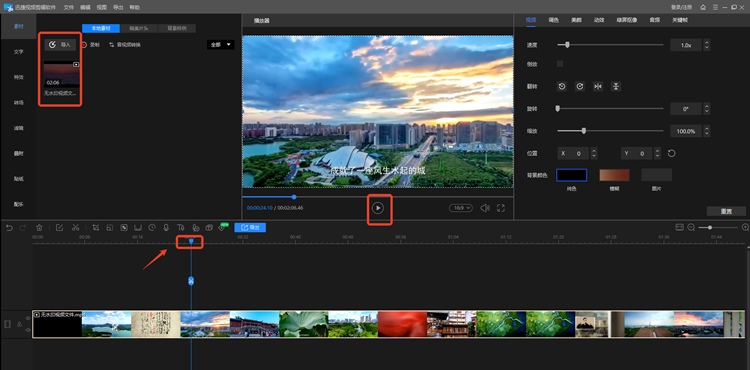Image resolution: width=750 pixels, height=370 pixels.
Task: Open the 视图 menu
Action: 101,8
